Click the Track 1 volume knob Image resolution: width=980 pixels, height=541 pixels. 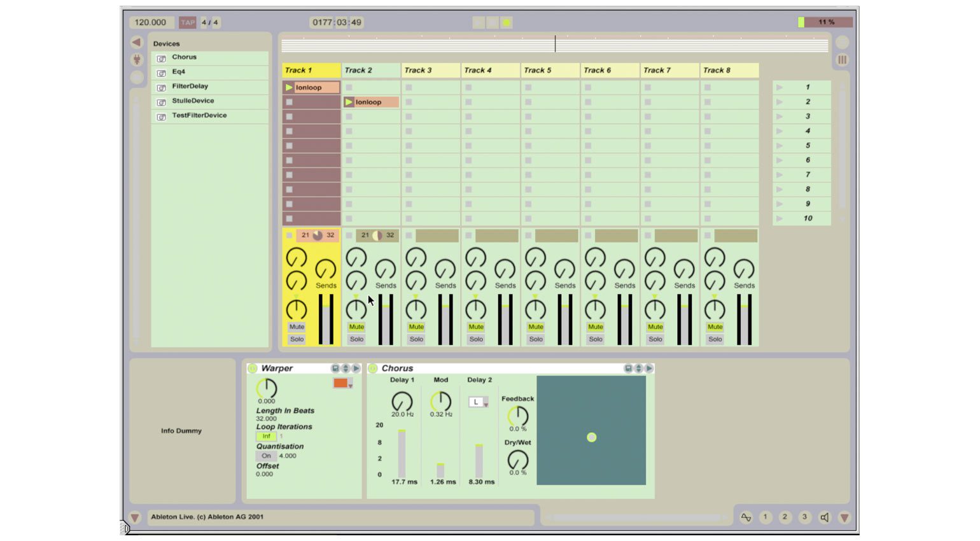coord(296,310)
